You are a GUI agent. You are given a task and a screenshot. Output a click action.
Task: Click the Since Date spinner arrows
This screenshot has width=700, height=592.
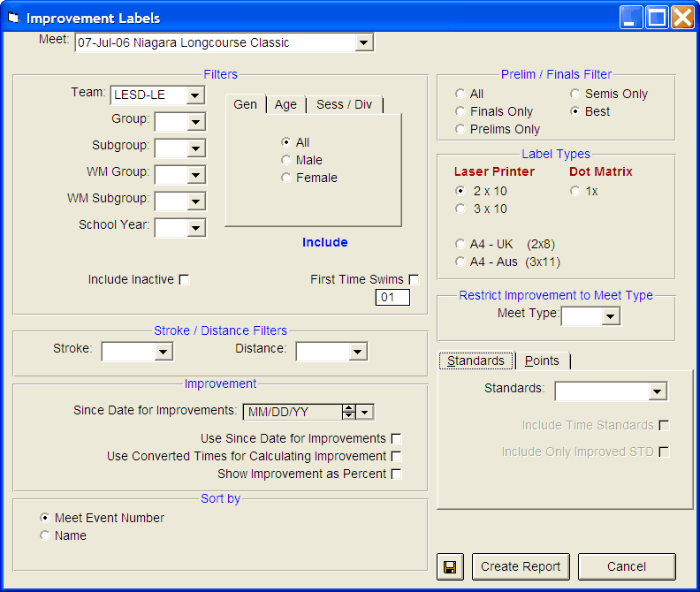coord(348,411)
